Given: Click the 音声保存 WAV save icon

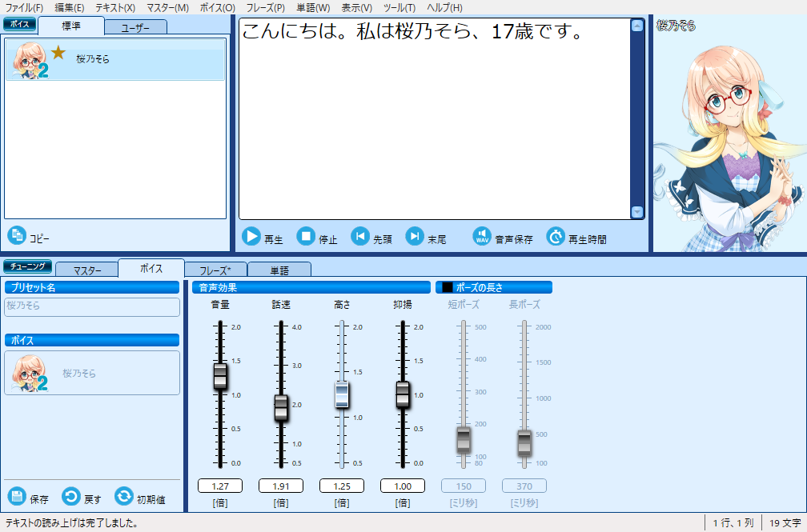Looking at the screenshot, I should (482, 237).
